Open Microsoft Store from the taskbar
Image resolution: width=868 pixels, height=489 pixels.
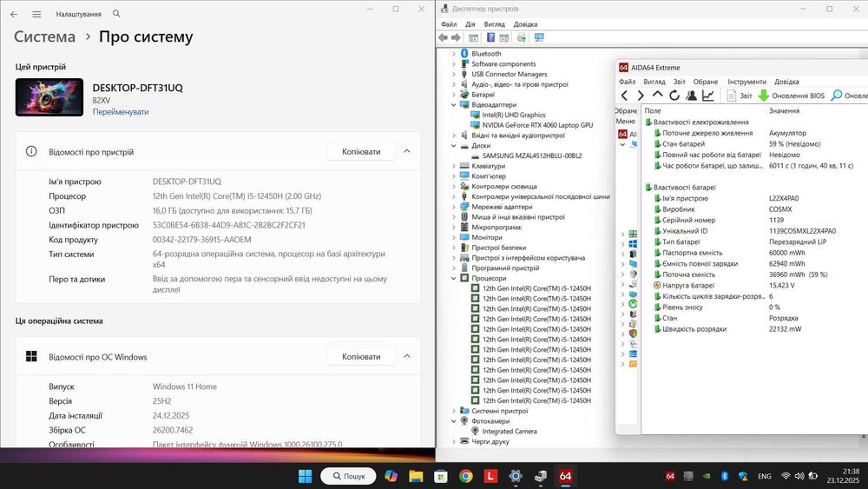click(x=441, y=476)
